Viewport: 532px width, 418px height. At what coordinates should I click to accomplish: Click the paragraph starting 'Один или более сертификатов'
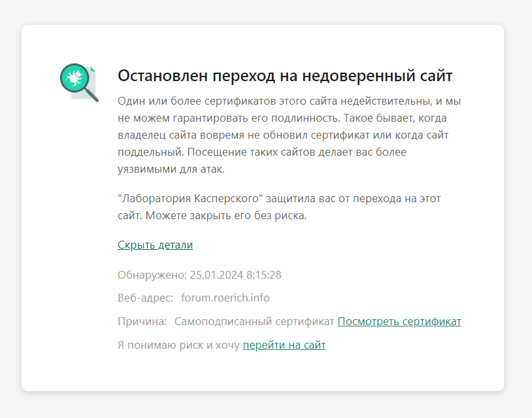(x=290, y=135)
